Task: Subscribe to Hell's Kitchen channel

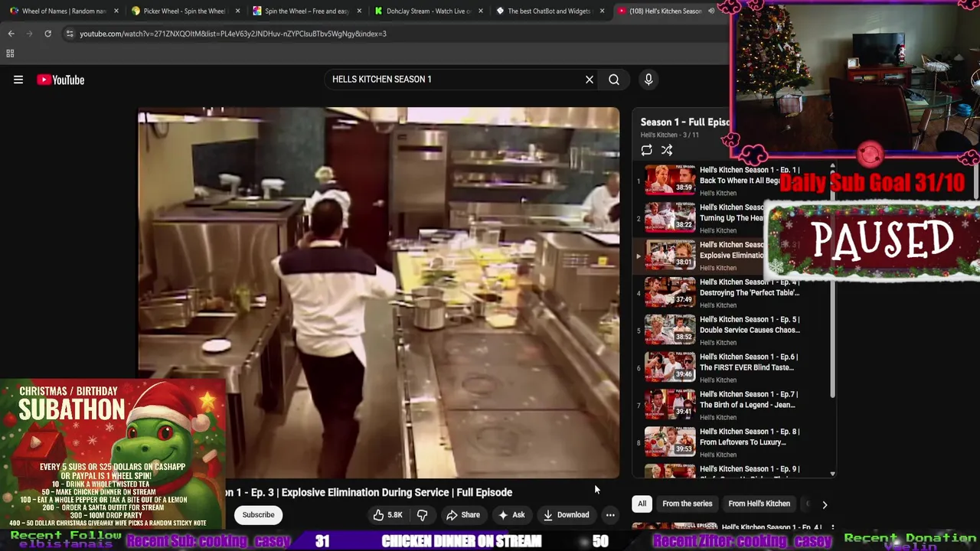Action: click(258, 515)
